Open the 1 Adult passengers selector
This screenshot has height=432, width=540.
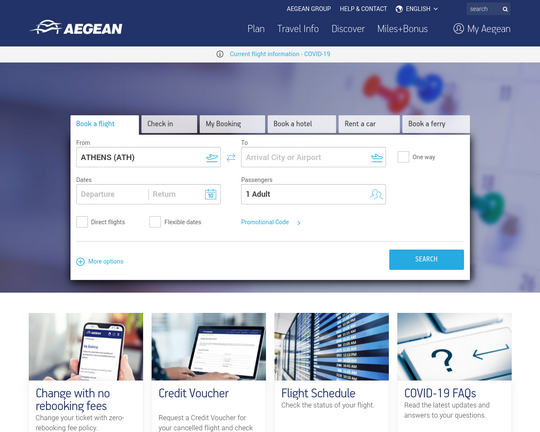(x=313, y=194)
